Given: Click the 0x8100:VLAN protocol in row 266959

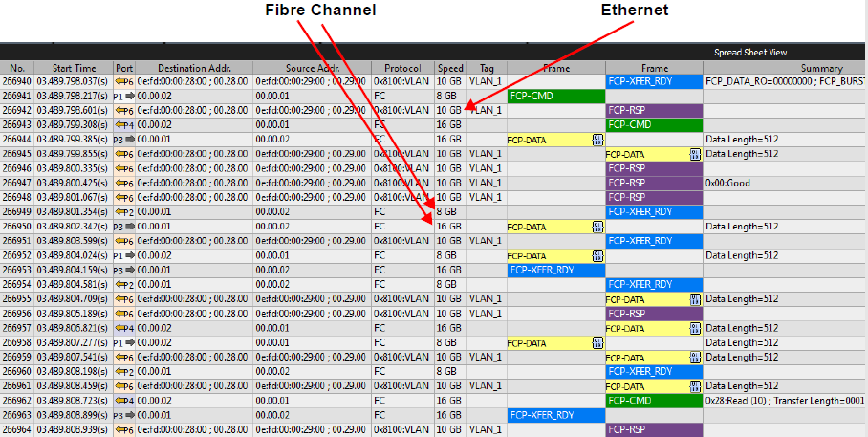Looking at the screenshot, I should click(401, 358).
